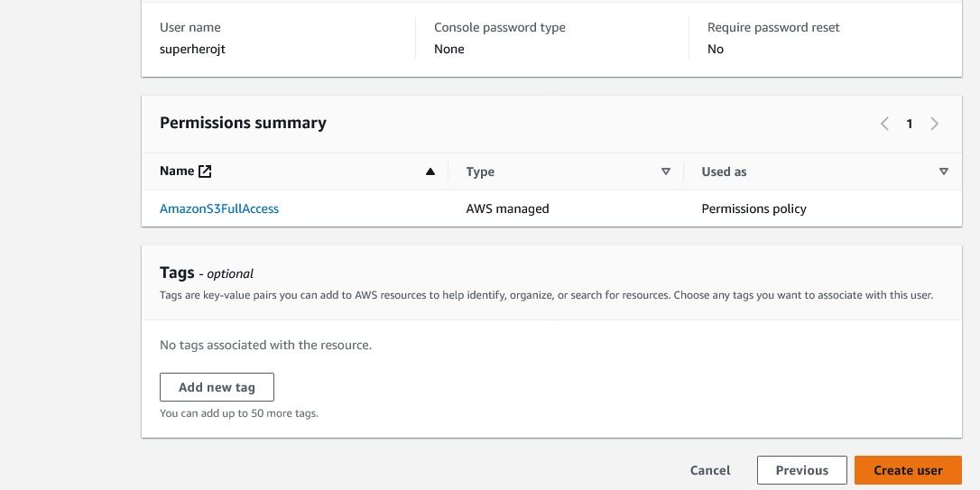Click the Used as column sort arrow
Viewport: 980px width, 490px height.
click(x=944, y=171)
